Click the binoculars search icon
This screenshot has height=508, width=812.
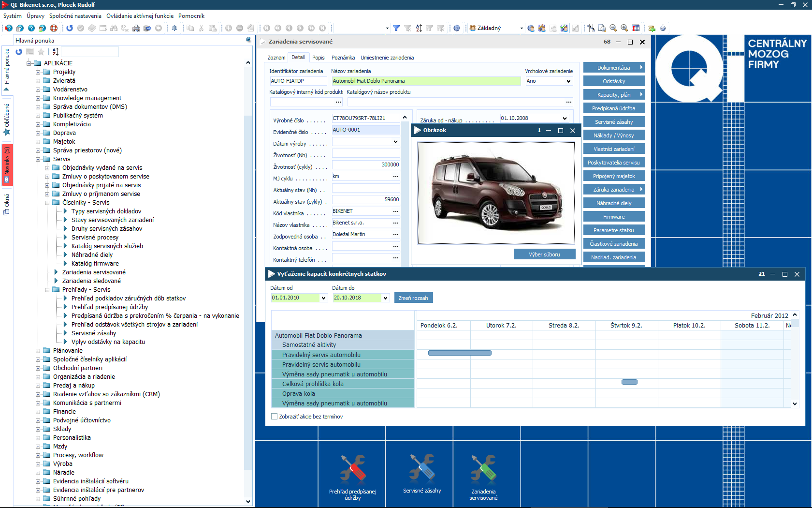pos(114,28)
